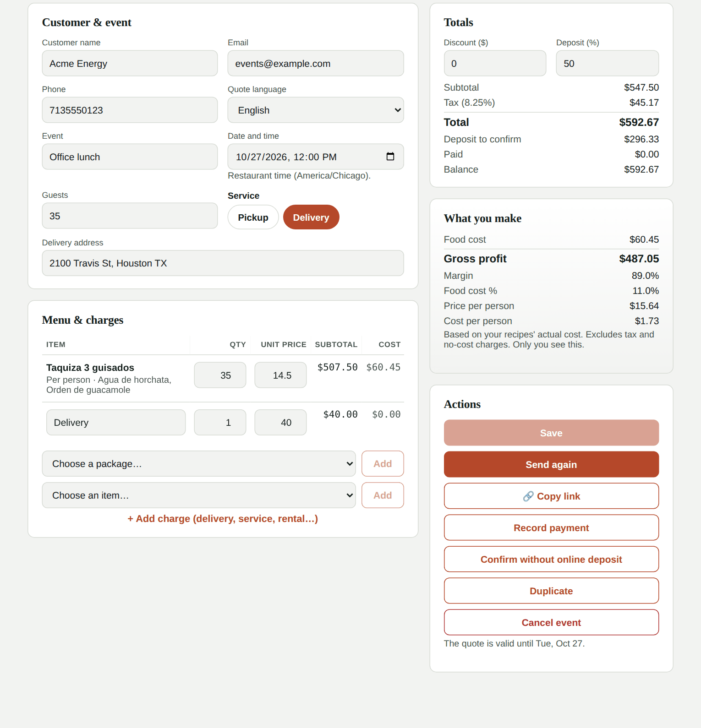Click the $507.50 subtotal value
701x728 pixels.
click(x=338, y=367)
